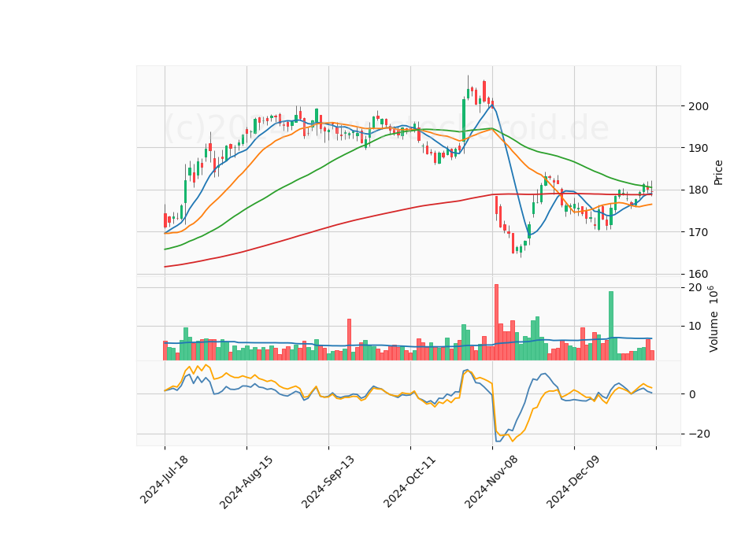
Task: Click the 200 price tick label
Action: [699, 106]
